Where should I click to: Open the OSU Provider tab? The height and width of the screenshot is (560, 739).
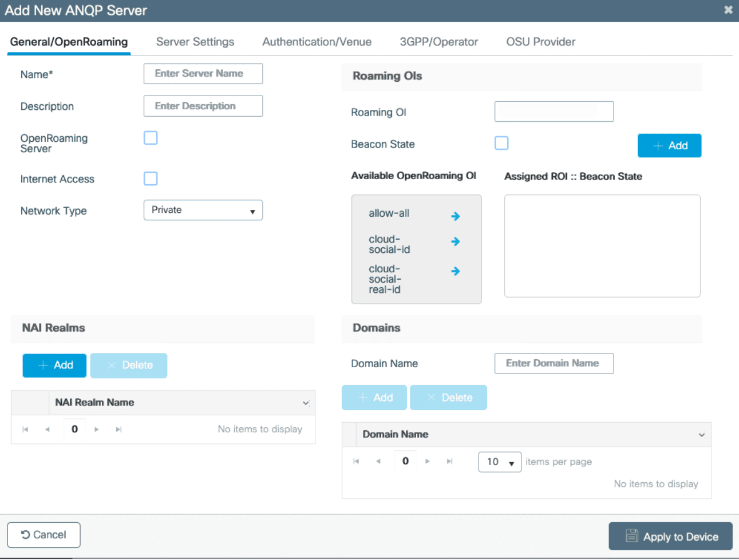[x=540, y=42]
